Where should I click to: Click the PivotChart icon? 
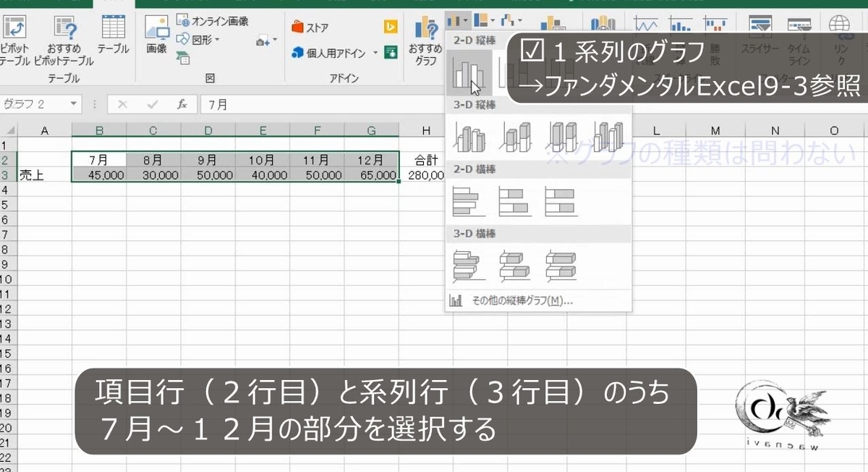click(x=553, y=23)
